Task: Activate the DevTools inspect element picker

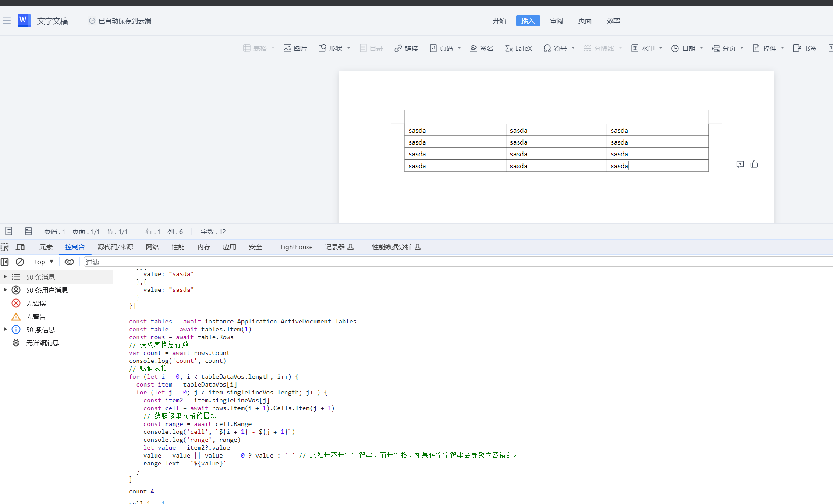Action: (x=5, y=247)
